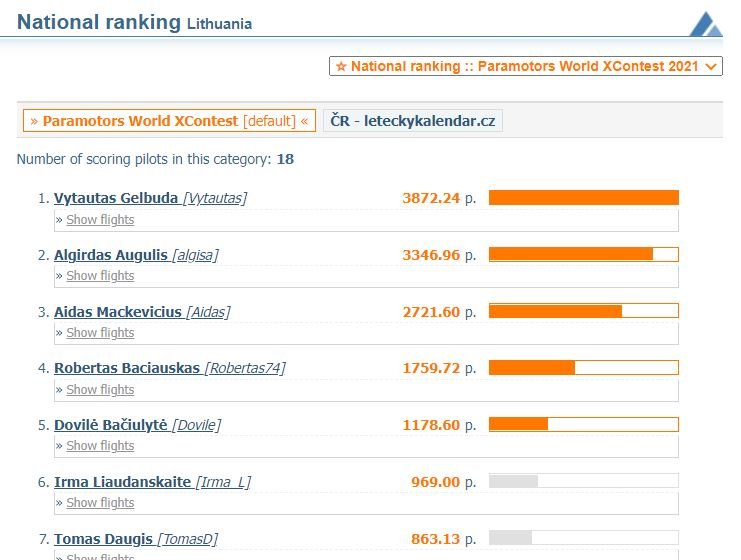Viewport: 741px width, 560px height.
Task: Click the 969.00 p. score value
Action: [x=443, y=482]
